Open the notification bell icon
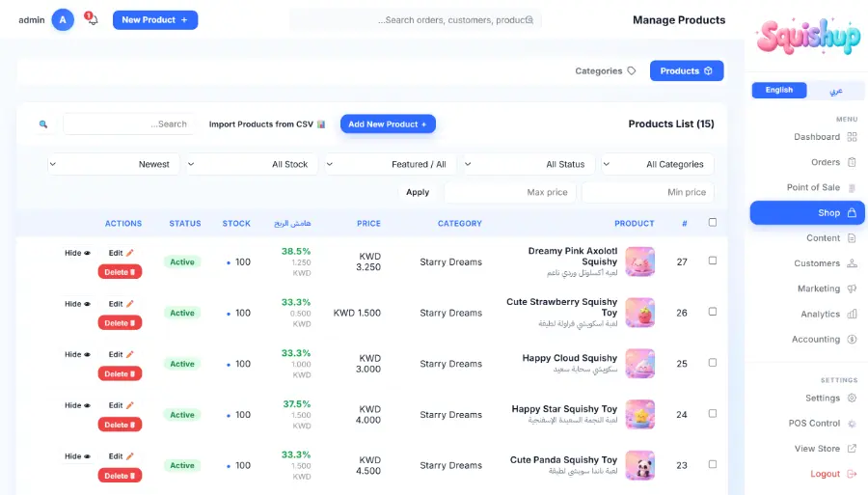The height and width of the screenshot is (495, 868). (92, 19)
